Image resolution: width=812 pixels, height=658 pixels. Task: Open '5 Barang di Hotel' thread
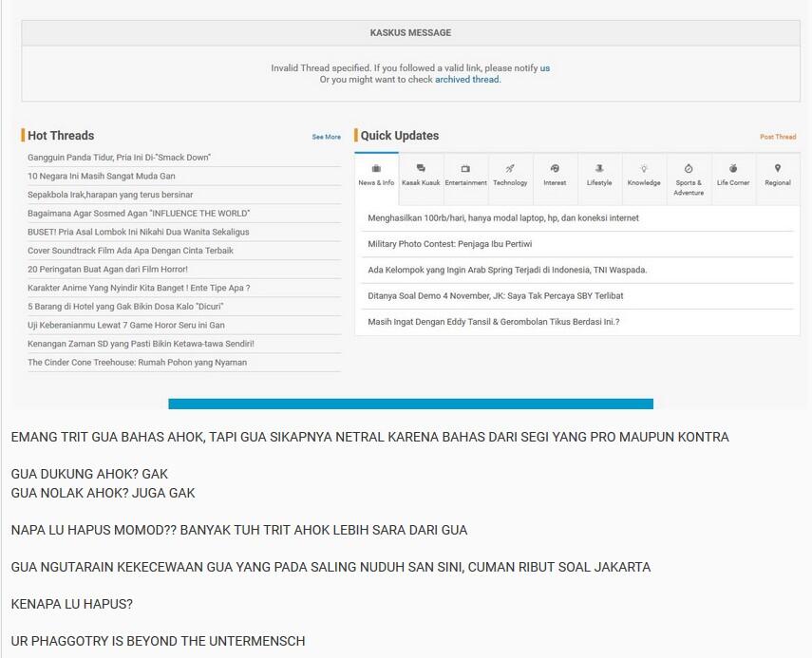[x=126, y=307]
